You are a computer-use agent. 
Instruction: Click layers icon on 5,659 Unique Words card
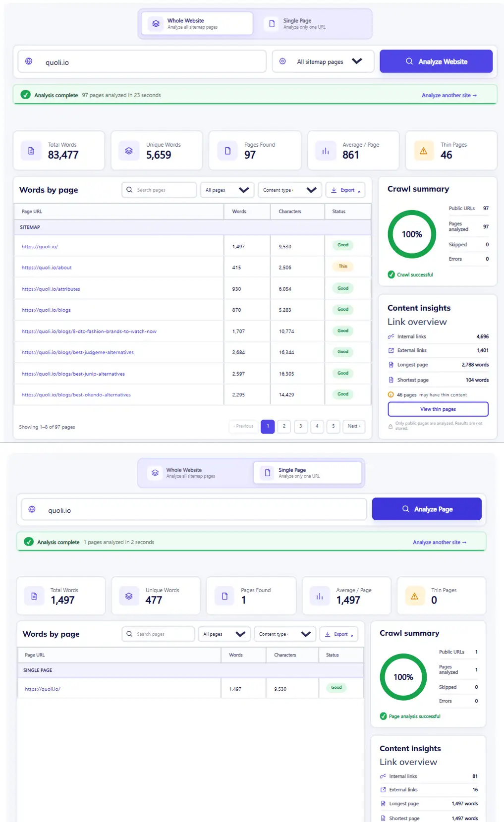coord(129,151)
